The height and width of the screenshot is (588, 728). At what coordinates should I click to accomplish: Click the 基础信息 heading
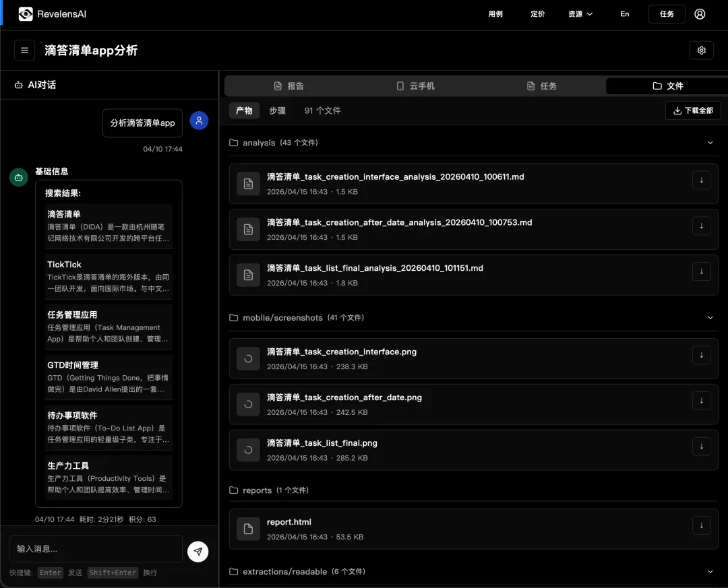tap(51, 171)
